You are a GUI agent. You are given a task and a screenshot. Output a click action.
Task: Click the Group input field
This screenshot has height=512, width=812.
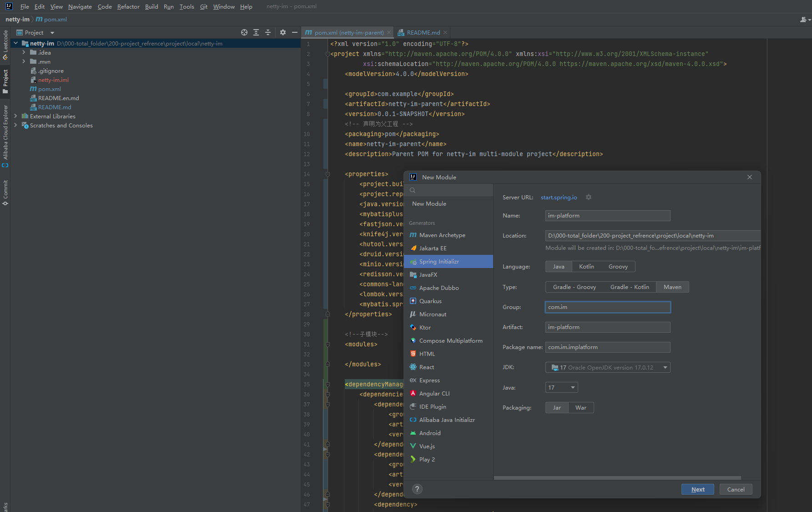pos(608,307)
